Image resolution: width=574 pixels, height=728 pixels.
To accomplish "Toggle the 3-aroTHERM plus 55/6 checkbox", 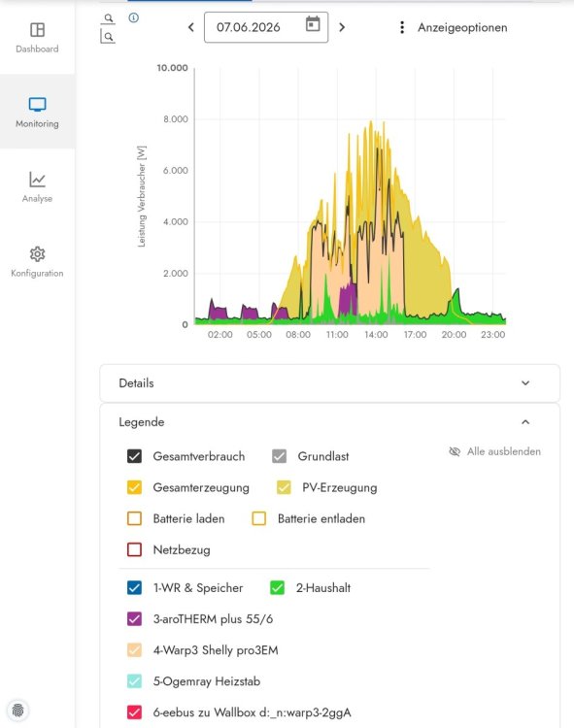I will [134, 619].
